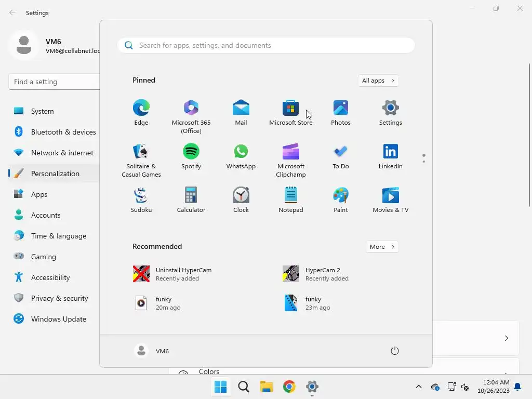Screen dimensions: 532x399
Task: Launch Microsoft 365 (Office)
Action: pos(191,117)
